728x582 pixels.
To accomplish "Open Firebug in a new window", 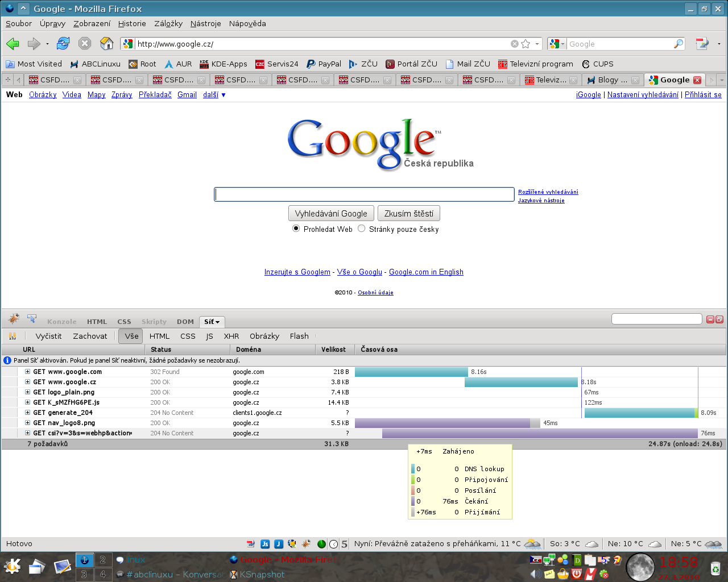I will tap(719, 319).
